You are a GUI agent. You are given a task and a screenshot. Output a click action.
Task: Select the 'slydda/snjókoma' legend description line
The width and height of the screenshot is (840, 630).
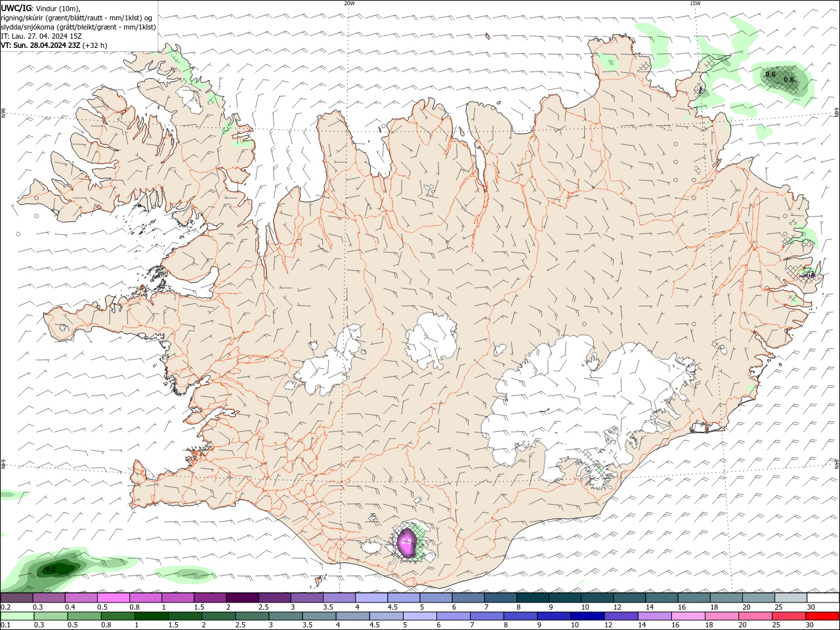pos(79,27)
